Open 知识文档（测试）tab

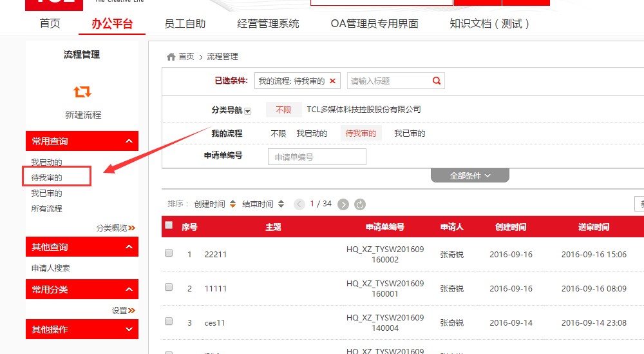coord(489,23)
